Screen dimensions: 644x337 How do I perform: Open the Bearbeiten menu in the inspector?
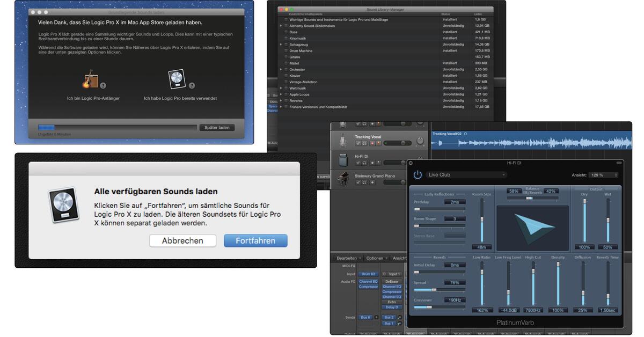[x=347, y=258]
